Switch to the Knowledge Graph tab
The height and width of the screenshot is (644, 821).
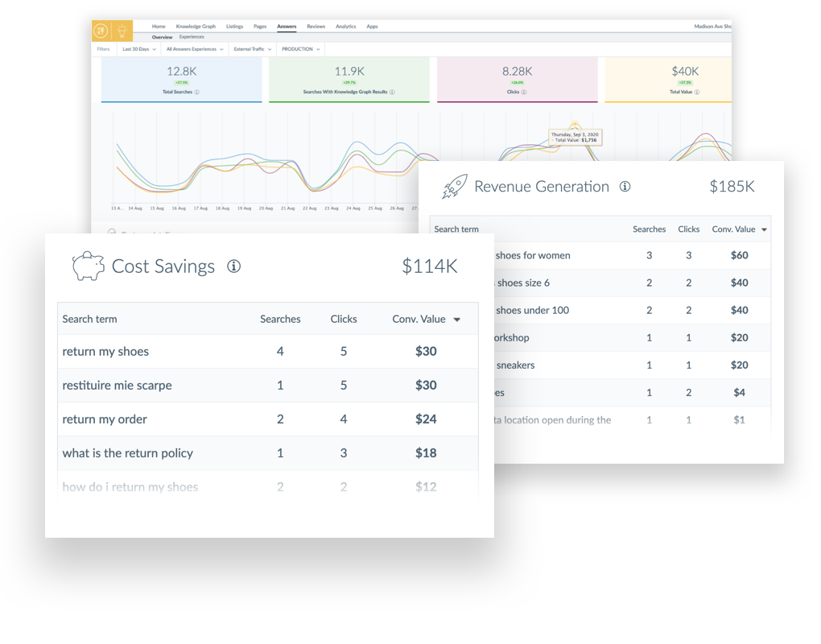[x=196, y=27]
